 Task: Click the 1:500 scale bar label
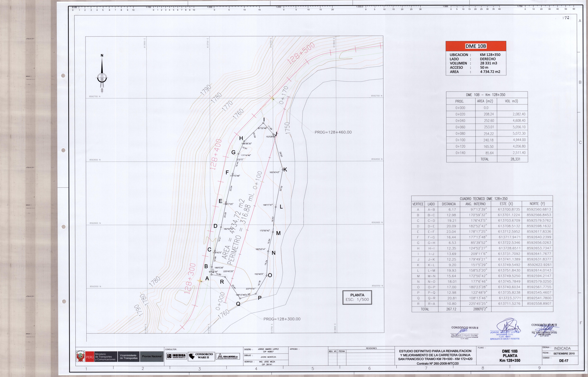445,7
